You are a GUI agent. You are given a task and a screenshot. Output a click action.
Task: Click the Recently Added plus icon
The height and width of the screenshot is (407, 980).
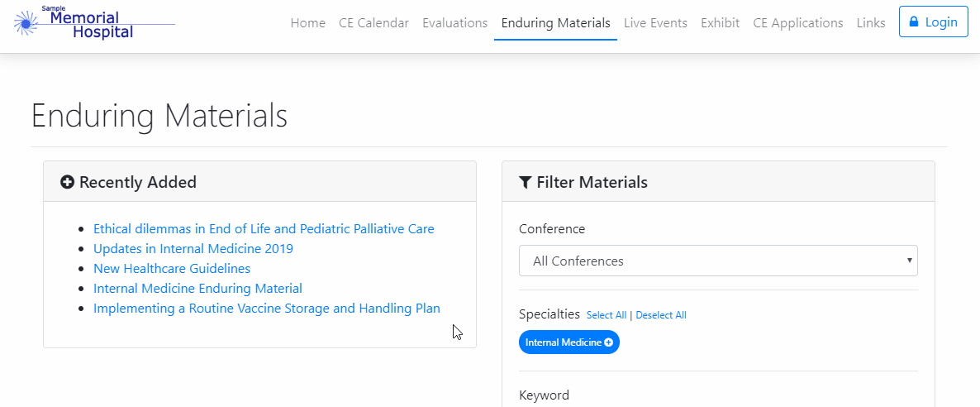[67, 183]
